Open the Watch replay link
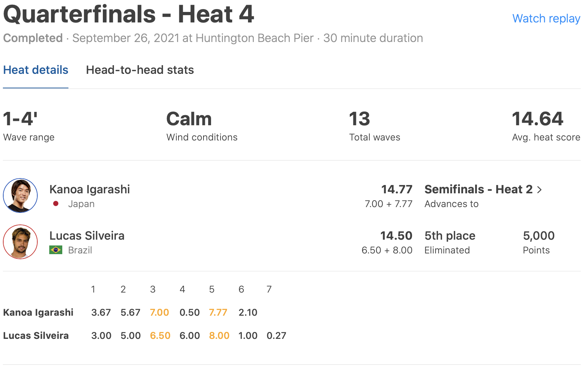The height and width of the screenshot is (370, 588). click(x=546, y=18)
